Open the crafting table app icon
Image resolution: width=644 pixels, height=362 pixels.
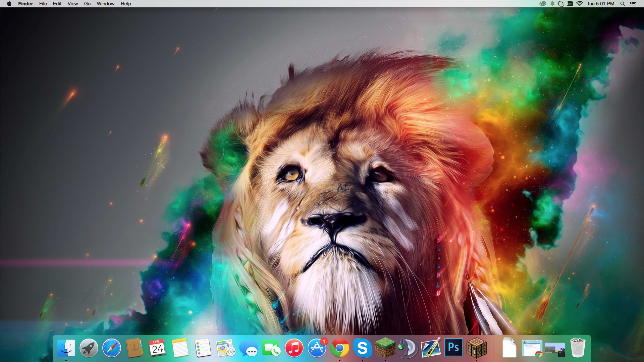tap(477, 348)
